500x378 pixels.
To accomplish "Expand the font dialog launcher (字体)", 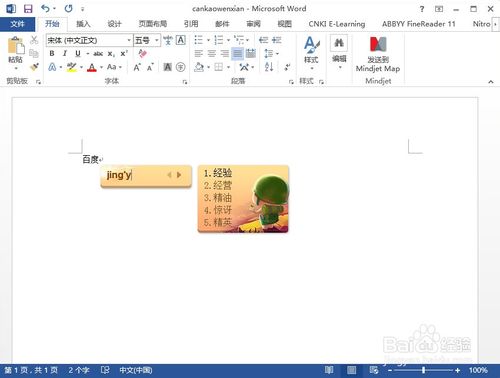I will coord(185,82).
